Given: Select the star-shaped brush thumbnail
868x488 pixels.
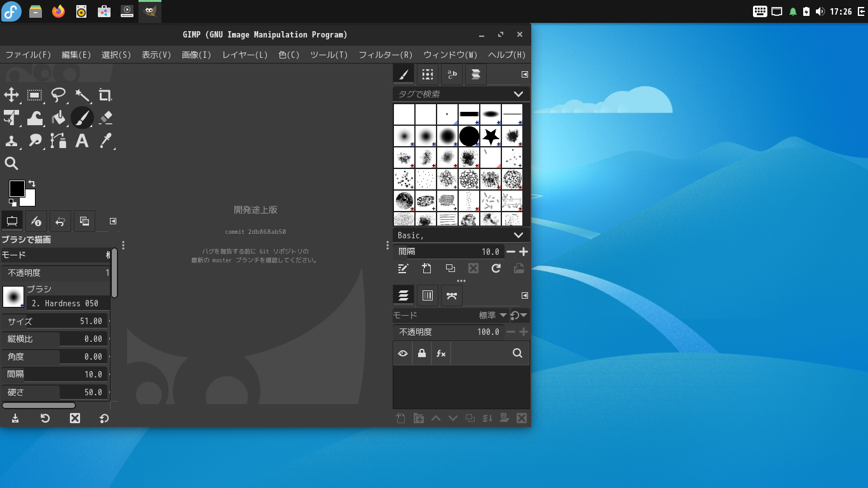Looking at the screenshot, I should [x=491, y=136].
